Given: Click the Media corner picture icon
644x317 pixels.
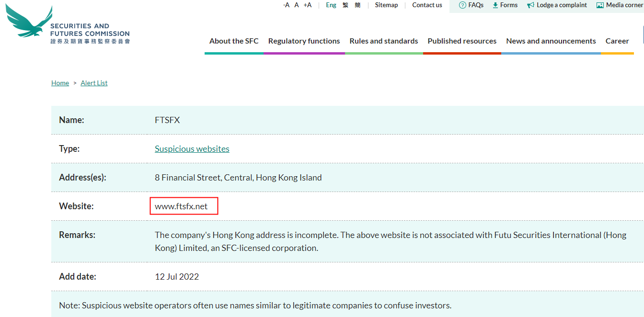Looking at the screenshot, I should (600, 5).
